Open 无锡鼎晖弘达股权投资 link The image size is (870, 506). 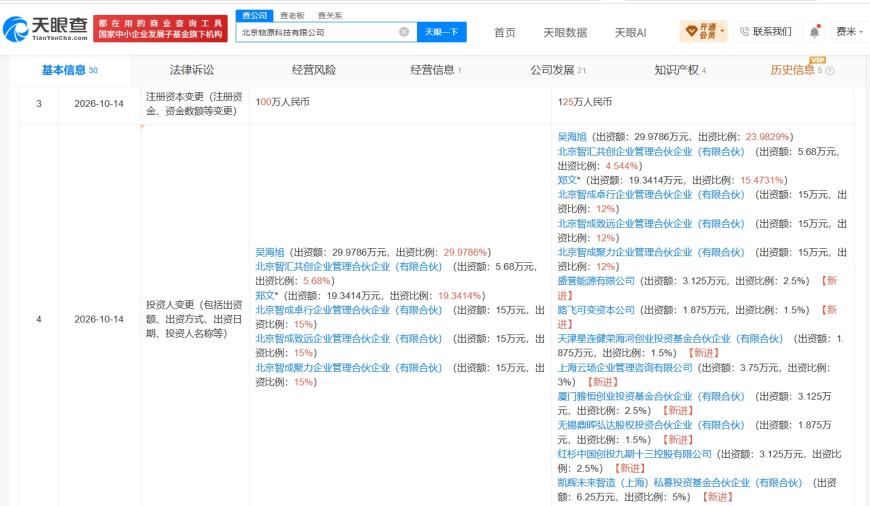pyautogui.click(x=651, y=425)
